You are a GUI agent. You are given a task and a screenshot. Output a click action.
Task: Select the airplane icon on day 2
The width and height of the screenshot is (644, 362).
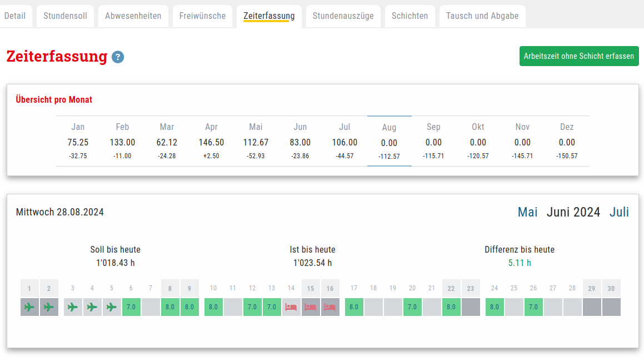(x=49, y=307)
